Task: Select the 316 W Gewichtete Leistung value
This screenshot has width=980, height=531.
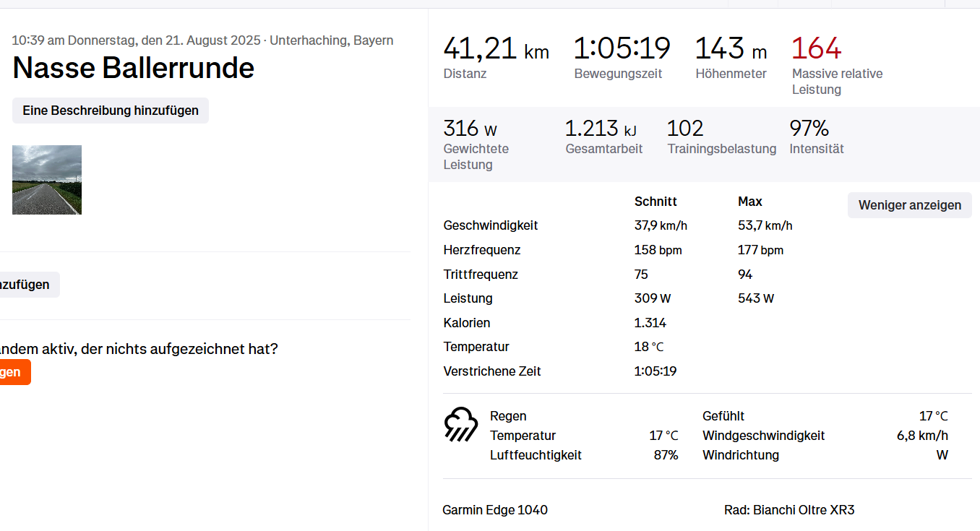Action: tap(470, 129)
